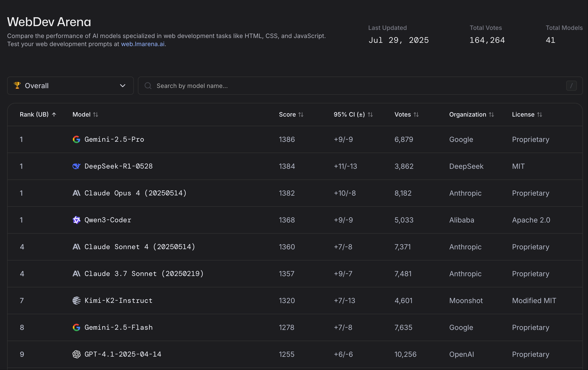Click the Gemini-2.5-Flash model name
Viewport: 588px width, 370px height.
(x=119, y=327)
